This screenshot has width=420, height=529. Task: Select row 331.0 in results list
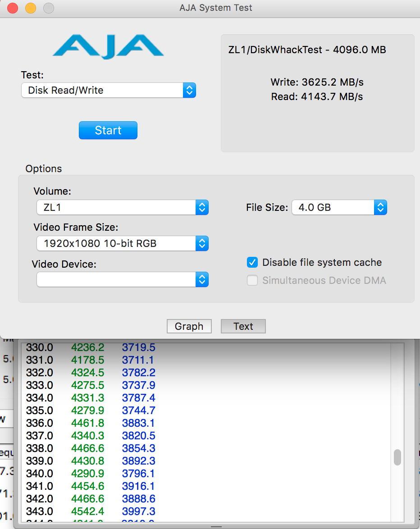click(x=206, y=360)
